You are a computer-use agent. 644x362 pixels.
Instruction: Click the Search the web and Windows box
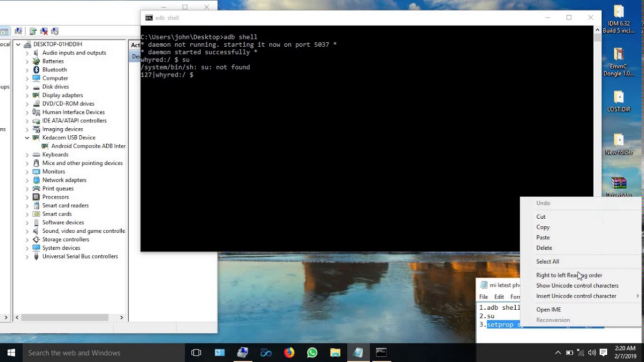click(x=104, y=353)
